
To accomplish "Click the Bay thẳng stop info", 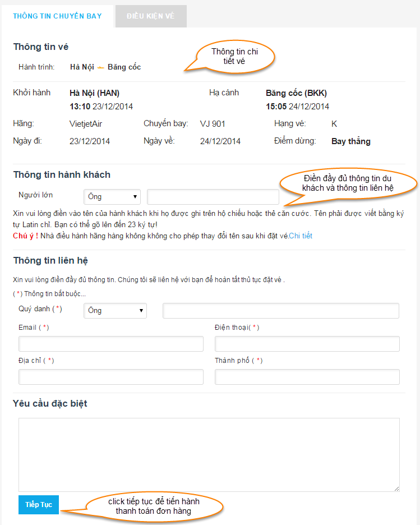I will coord(350,141).
